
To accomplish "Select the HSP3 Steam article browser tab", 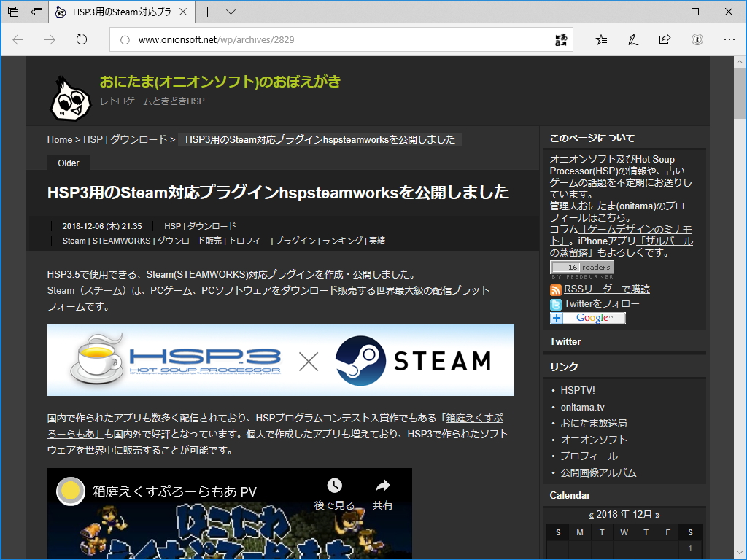I will point(117,12).
